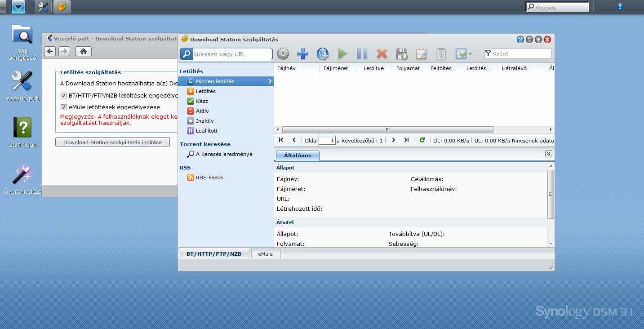
Task: Open the help icon in window title
Action: (520, 40)
